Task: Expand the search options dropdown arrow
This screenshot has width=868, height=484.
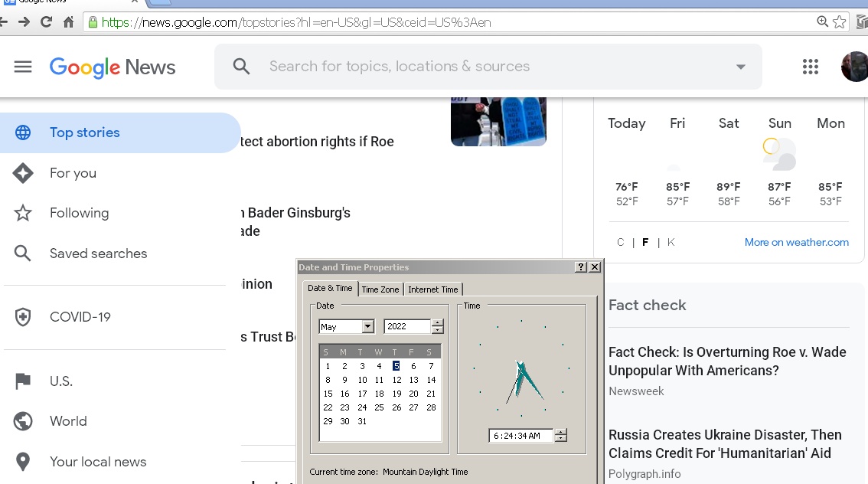Action: point(741,67)
